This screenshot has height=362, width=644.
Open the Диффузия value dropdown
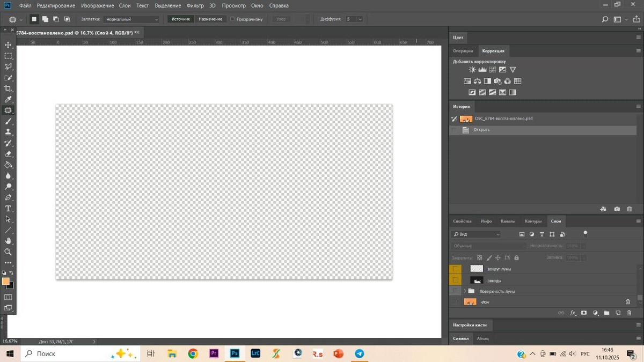pyautogui.click(x=360, y=19)
